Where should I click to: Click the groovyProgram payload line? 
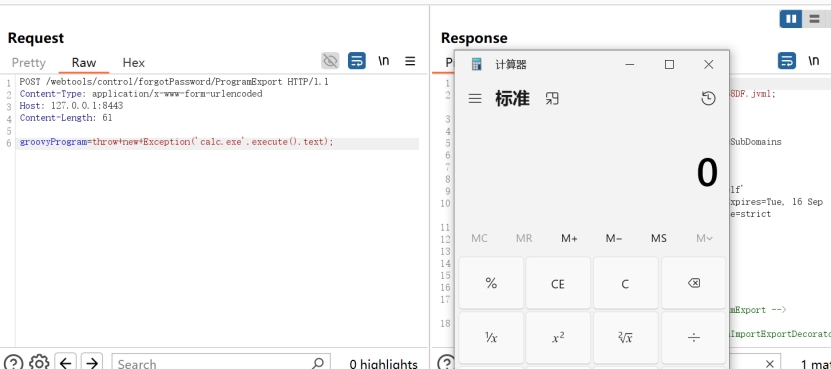click(x=177, y=142)
